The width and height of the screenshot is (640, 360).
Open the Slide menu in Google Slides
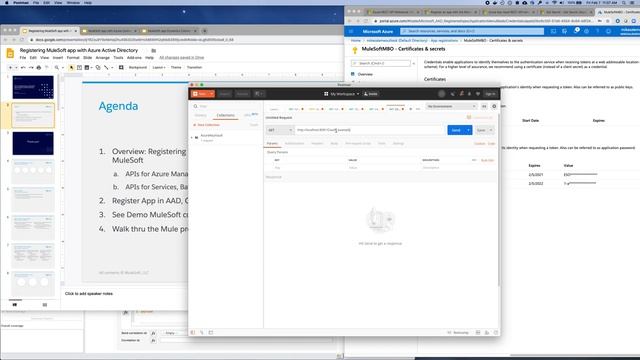coord(87,58)
